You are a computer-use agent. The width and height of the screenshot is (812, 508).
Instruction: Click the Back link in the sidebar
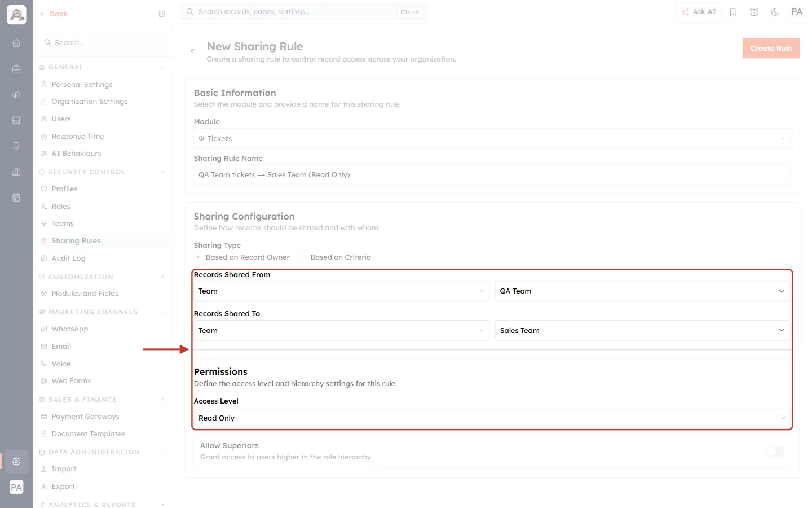(x=54, y=14)
